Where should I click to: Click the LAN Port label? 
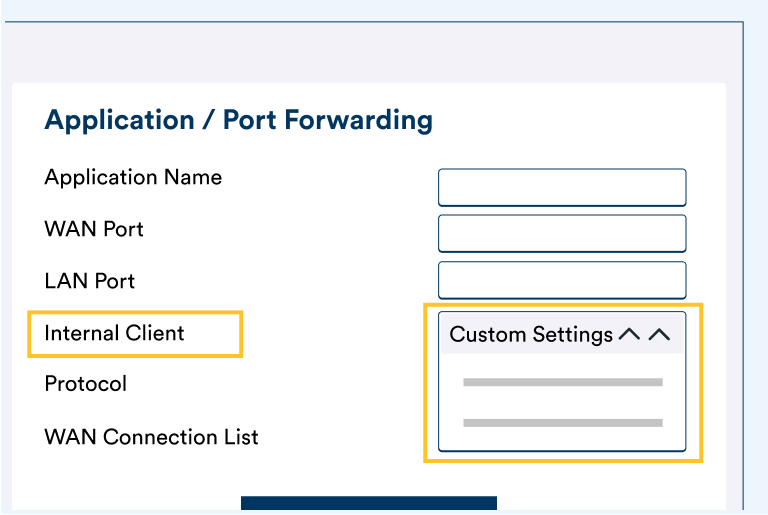coord(90,281)
